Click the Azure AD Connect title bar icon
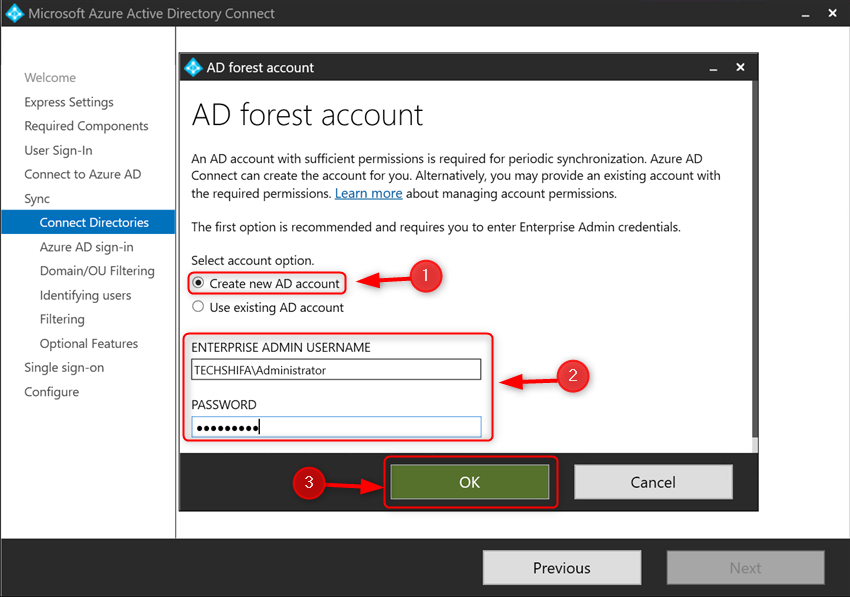The height and width of the screenshot is (597, 850). 14,13
